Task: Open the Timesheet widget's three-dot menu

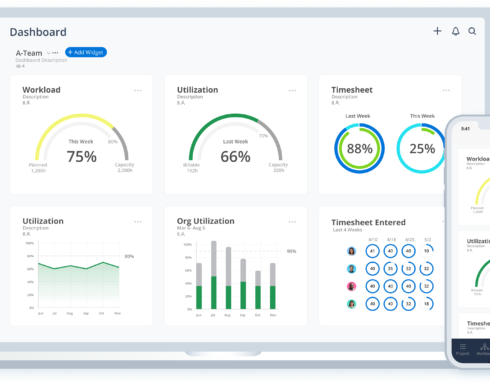Action: (446, 90)
